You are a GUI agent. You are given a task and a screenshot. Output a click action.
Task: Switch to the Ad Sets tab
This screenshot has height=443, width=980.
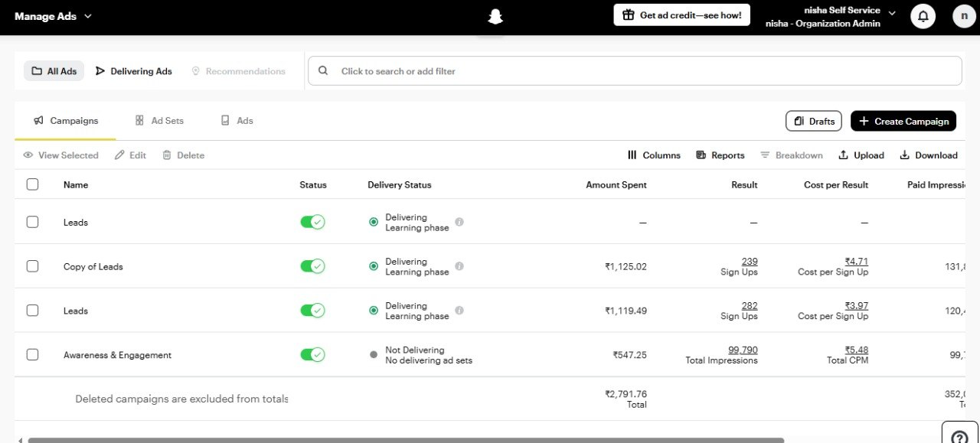(159, 121)
